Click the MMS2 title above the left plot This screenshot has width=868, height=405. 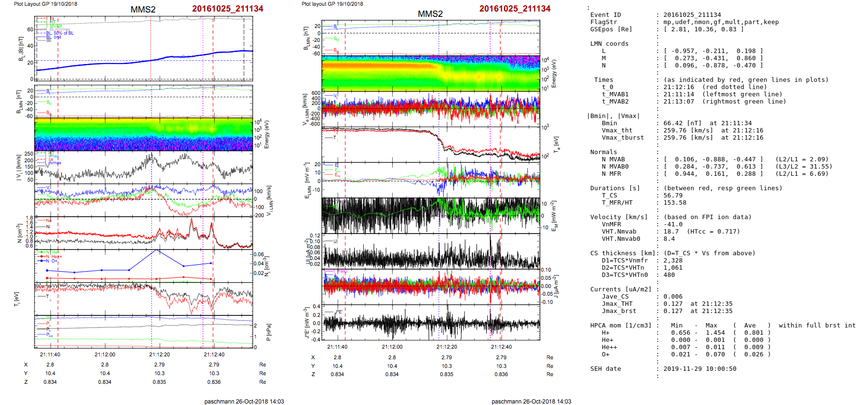[143, 10]
